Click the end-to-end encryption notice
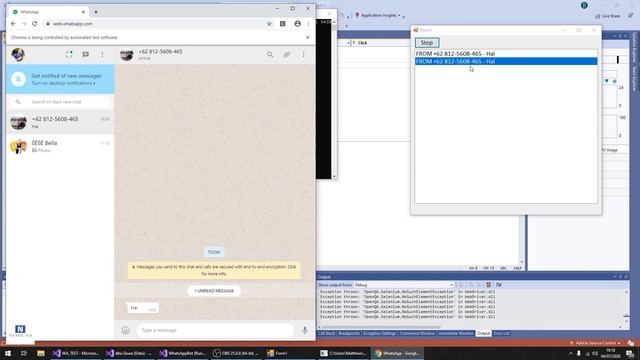The width and height of the screenshot is (640, 360). point(214,270)
